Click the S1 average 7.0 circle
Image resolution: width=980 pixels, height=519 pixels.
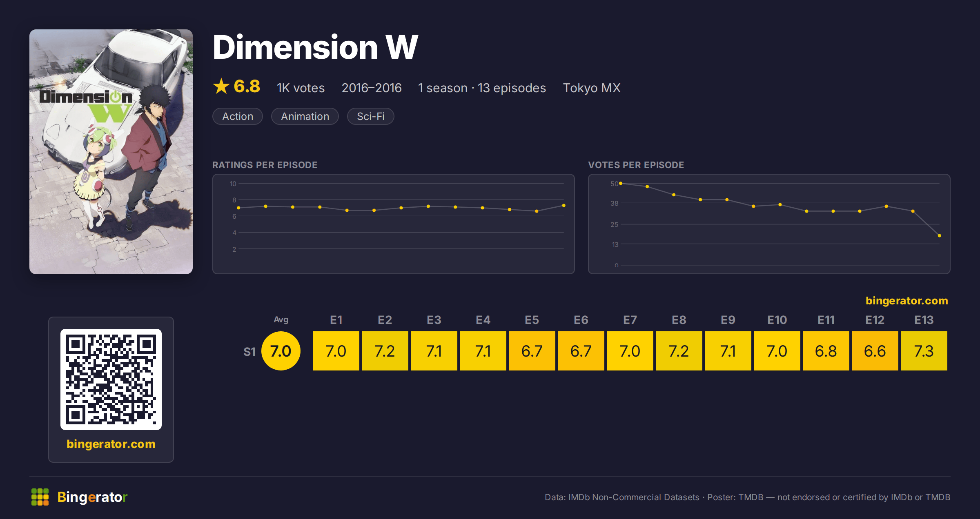click(281, 351)
